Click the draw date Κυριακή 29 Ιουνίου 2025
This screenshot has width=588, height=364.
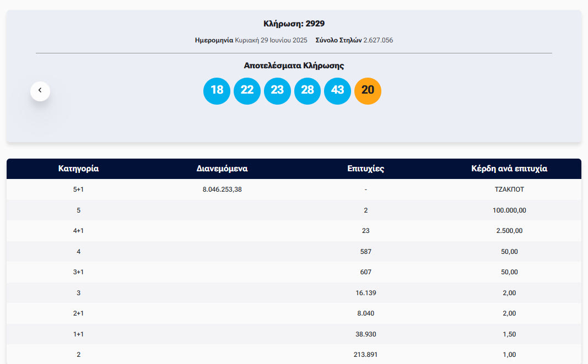[271, 40]
